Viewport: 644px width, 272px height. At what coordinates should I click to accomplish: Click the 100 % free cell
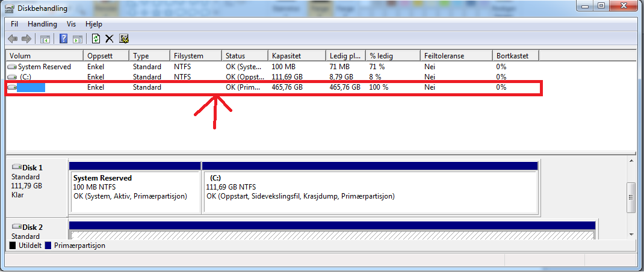[x=379, y=87]
